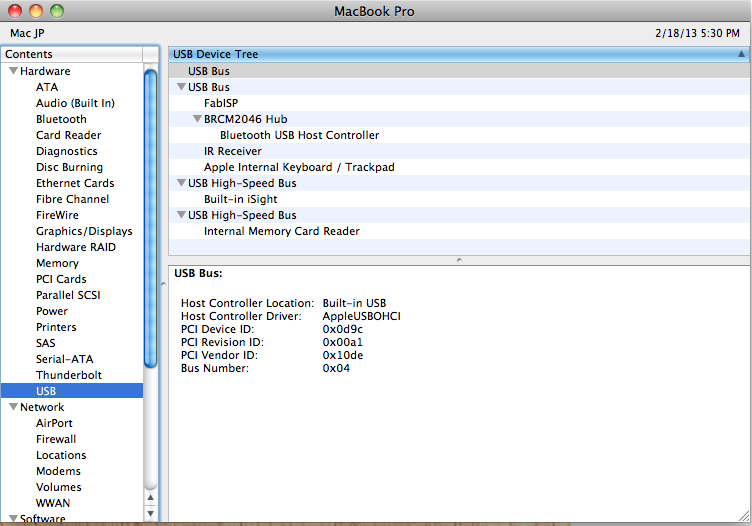Select Disc Burning category
This screenshot has width=752, height=526.
[x=70, y=167]
